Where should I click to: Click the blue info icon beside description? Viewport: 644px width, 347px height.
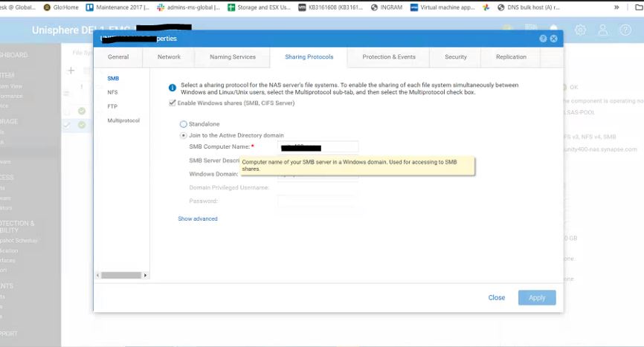(x=173, y=88)
